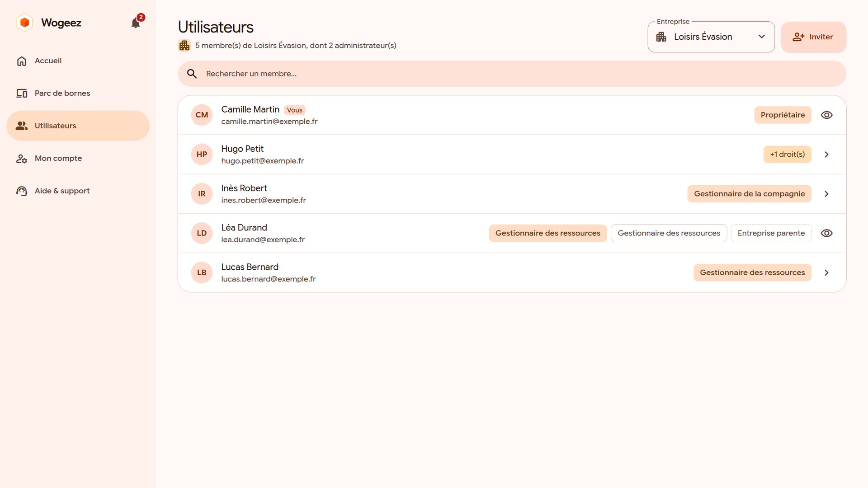Open the notifications bell

tap(135, 23)
